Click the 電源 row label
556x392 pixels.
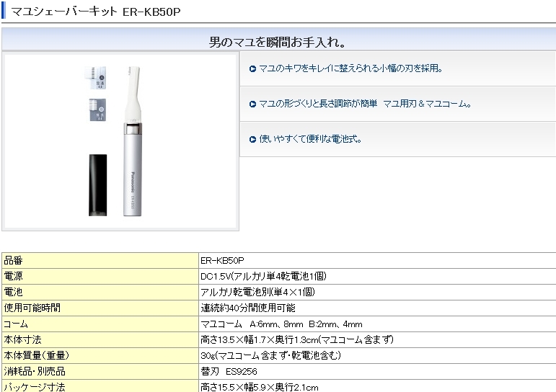click(x=14, y=276)
